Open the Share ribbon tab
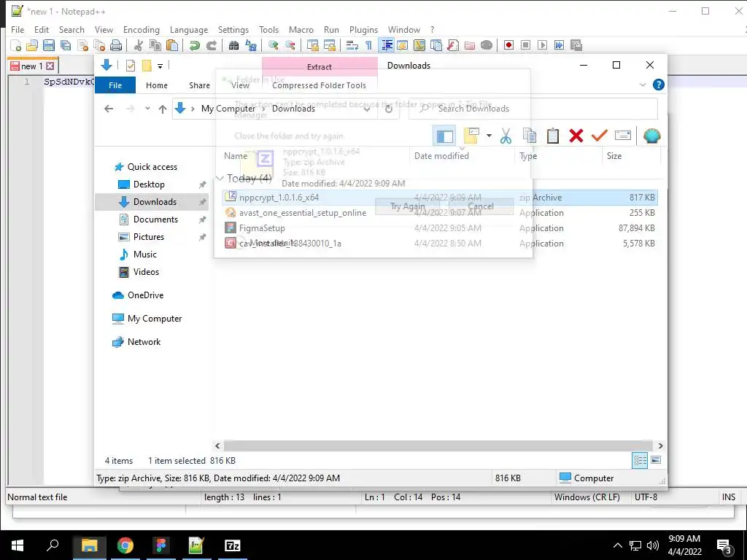Screen dimensions: 747x560 coord(199,85)
